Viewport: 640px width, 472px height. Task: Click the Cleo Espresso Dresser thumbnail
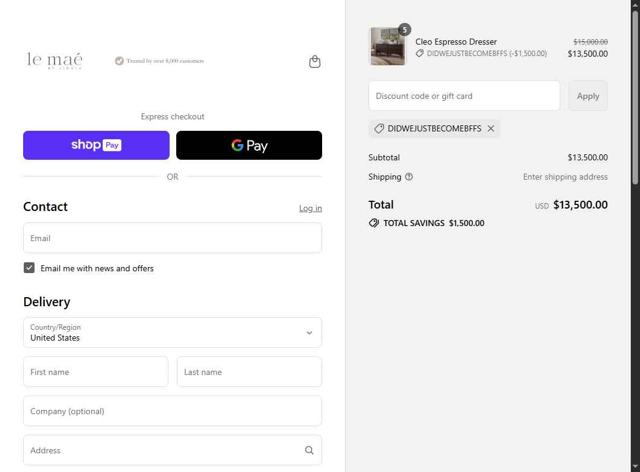tap(387, 47)
